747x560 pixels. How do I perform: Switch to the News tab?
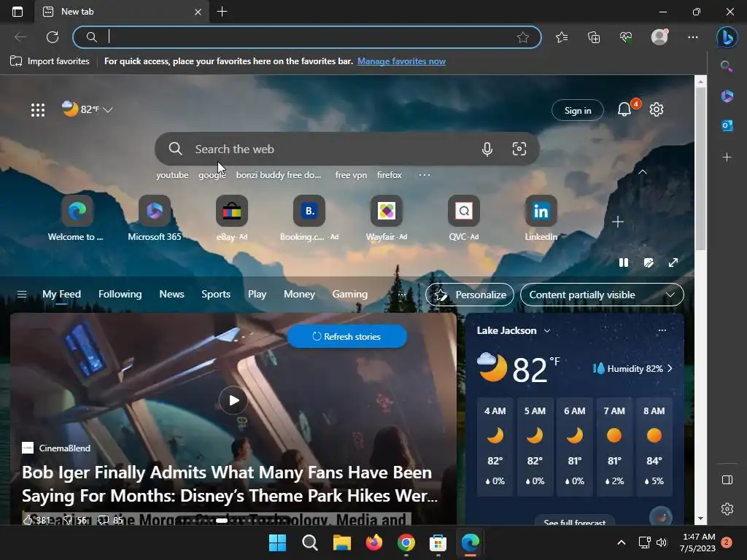(x=171, y=295)
